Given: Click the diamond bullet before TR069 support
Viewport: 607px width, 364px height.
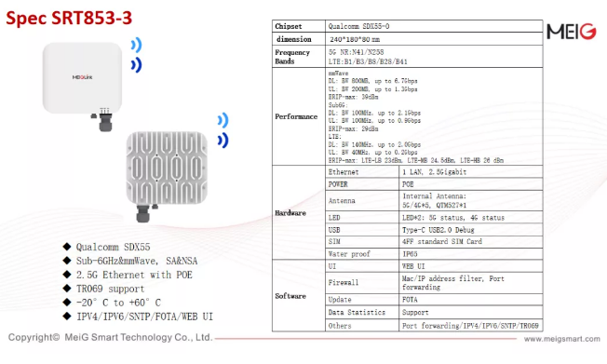Looking at the screenshot, I should (x=67, y=289).
